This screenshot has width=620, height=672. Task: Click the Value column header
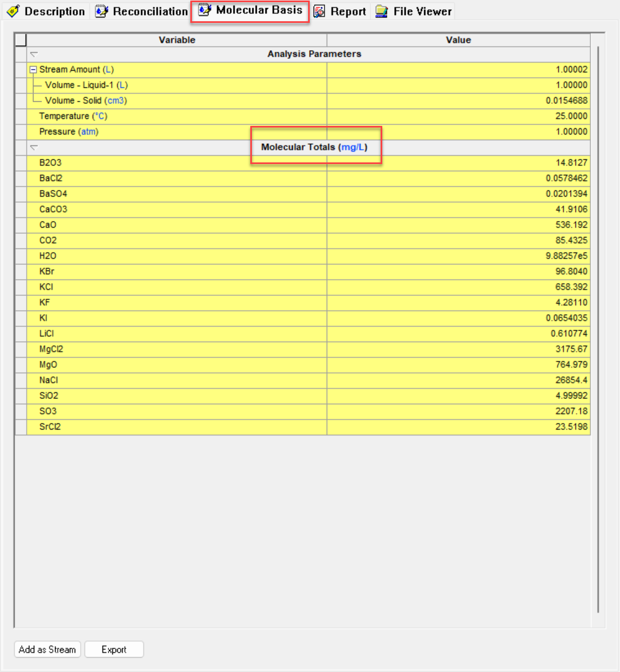coord(458,40)
